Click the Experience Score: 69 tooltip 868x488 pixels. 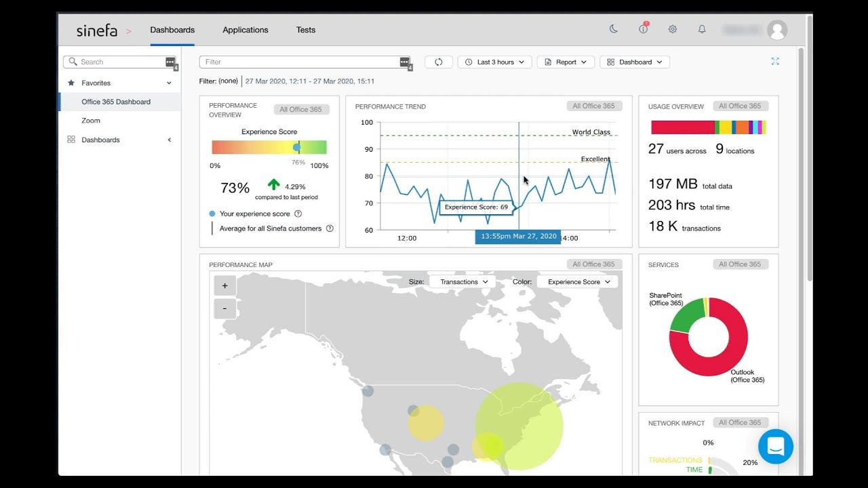point(476,207)
